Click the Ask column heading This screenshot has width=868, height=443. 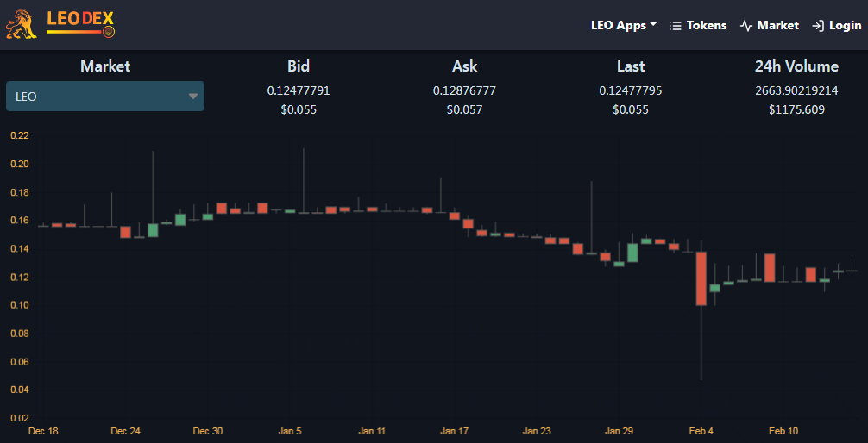(464, 66)
